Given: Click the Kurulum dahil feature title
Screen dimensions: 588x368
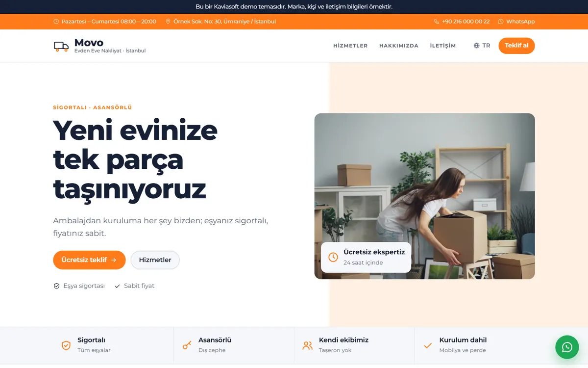Looking at the screenshot, I should (463, 340).
